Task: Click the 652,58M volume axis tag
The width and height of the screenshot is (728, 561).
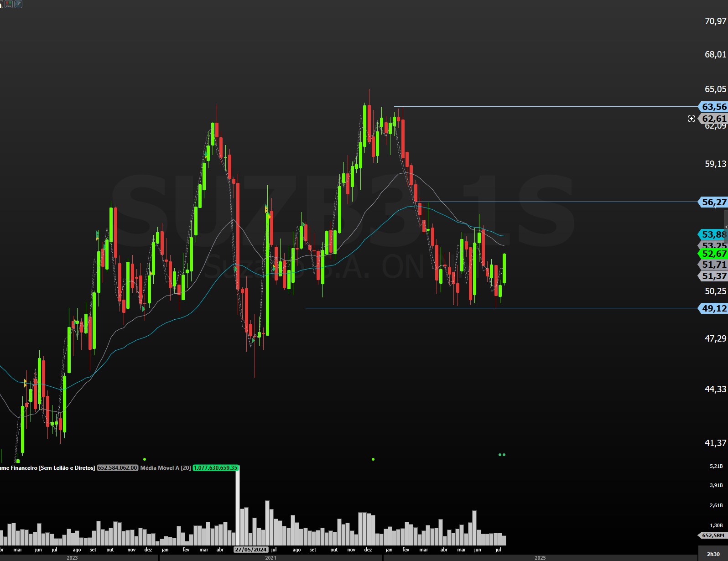Action: pyautogui.click(x=712, y=535)
